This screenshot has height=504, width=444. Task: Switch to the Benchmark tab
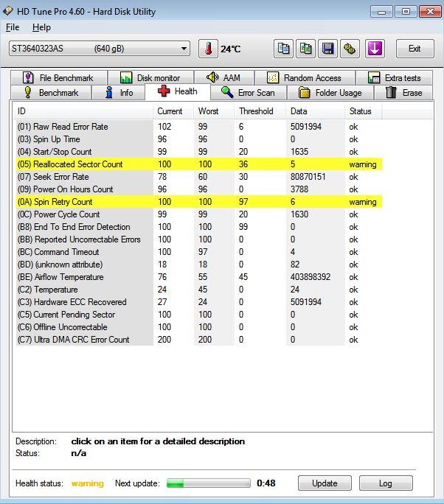coord(52,93)
